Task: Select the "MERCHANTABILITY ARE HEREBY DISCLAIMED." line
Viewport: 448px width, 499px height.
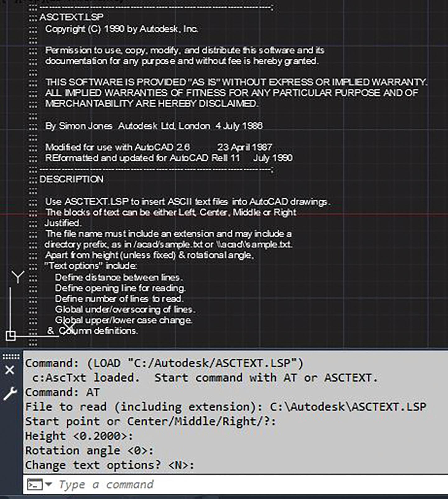Action: pyautogui.click(x=152, y=103)
